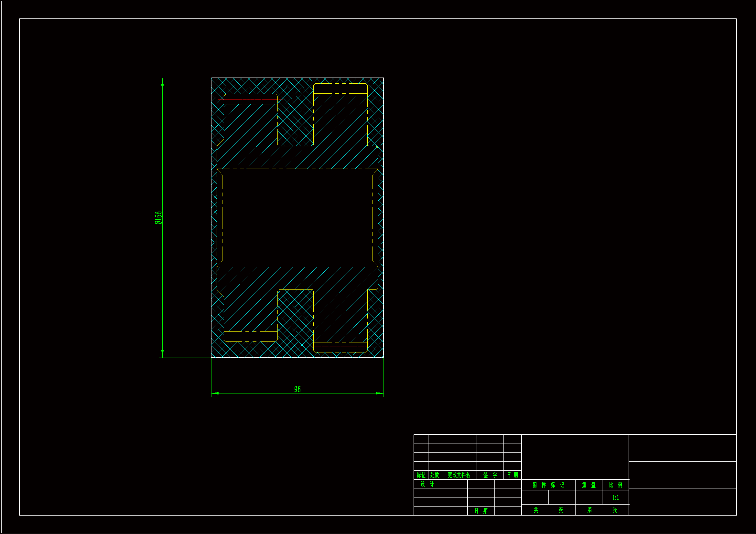Select the 96 width dimension text

click(x=297, y=389)
